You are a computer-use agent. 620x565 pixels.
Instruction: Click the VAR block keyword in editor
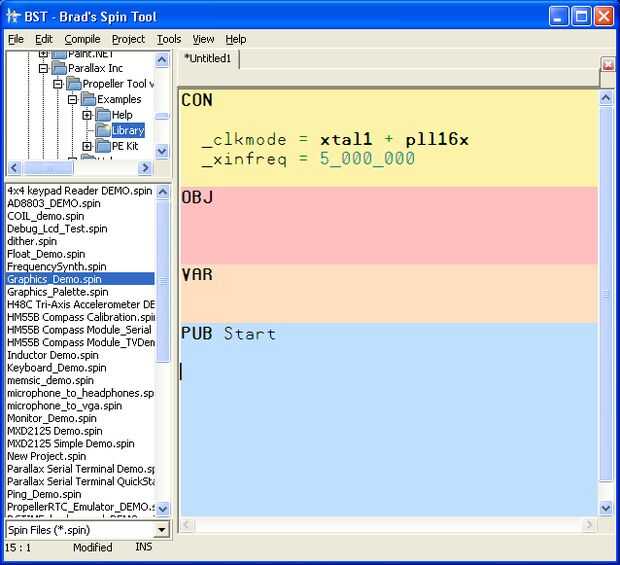point(197,274)
